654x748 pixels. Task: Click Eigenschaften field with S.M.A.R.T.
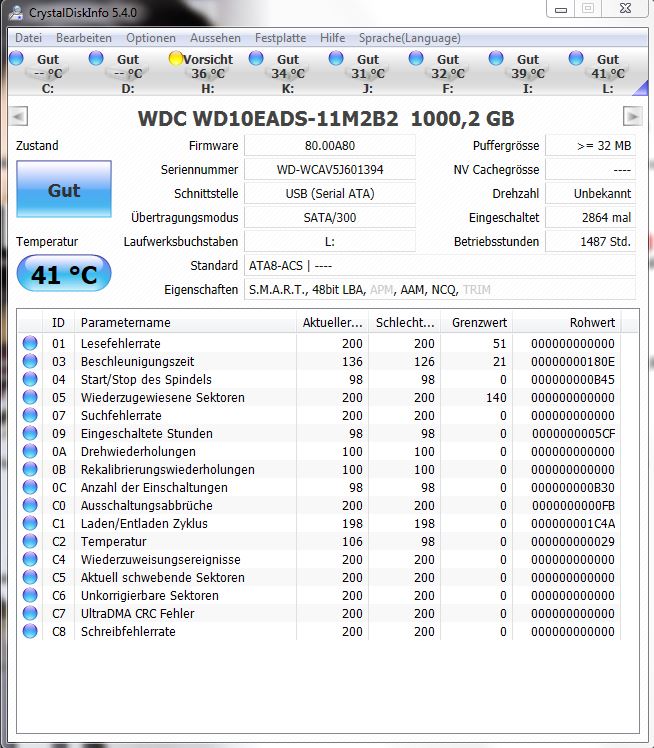440,290
